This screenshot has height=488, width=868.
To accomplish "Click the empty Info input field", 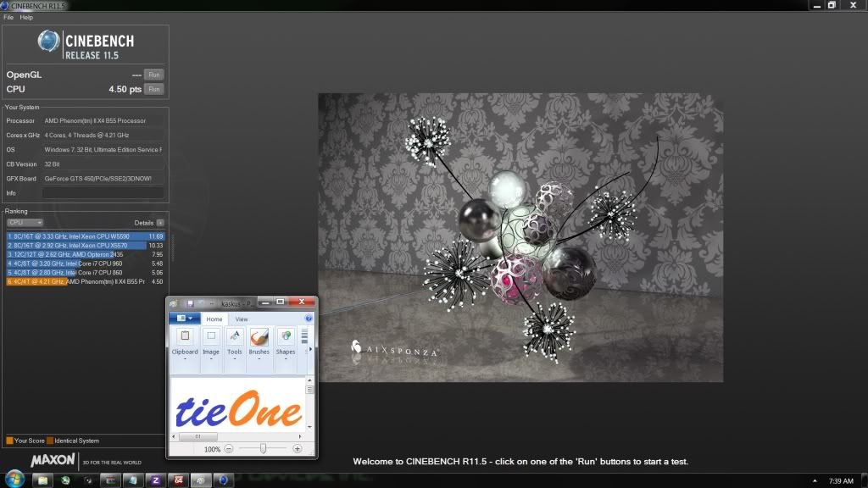I will click(103, 193).
